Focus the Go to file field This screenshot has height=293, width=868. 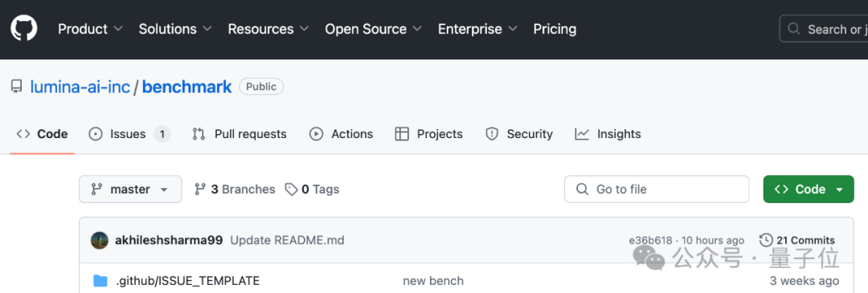[657, 189]
